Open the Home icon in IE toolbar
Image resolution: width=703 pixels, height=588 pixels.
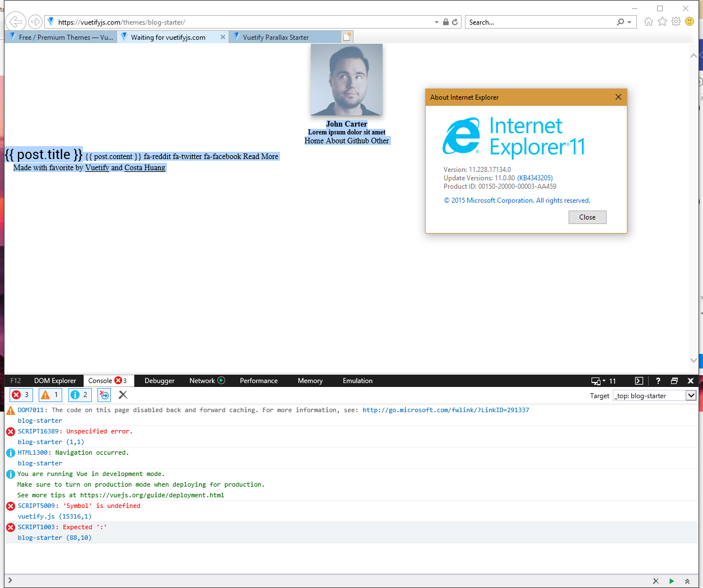[x=649, y=22]
